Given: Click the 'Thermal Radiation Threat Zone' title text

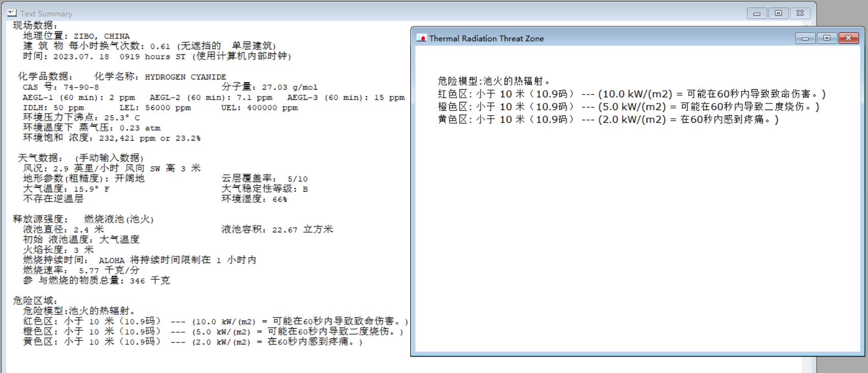Looking at the screenshot, I should (x=486, y=39).
